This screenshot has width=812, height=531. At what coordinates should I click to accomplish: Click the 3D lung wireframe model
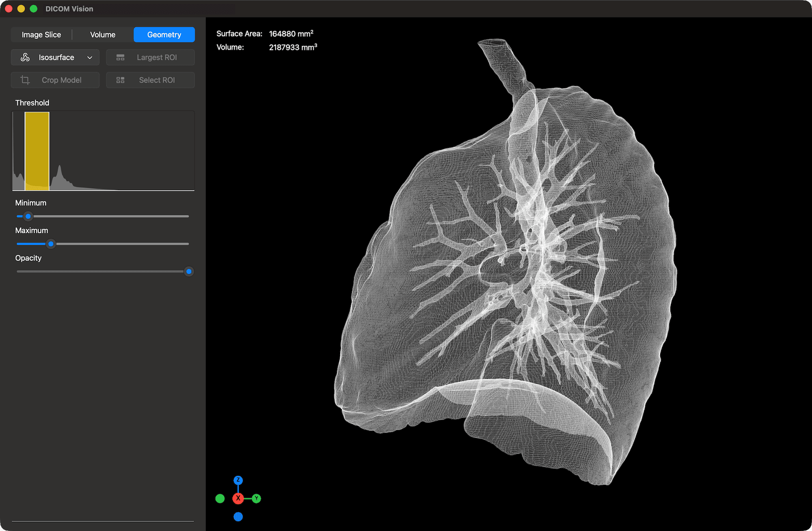(508, 264)
